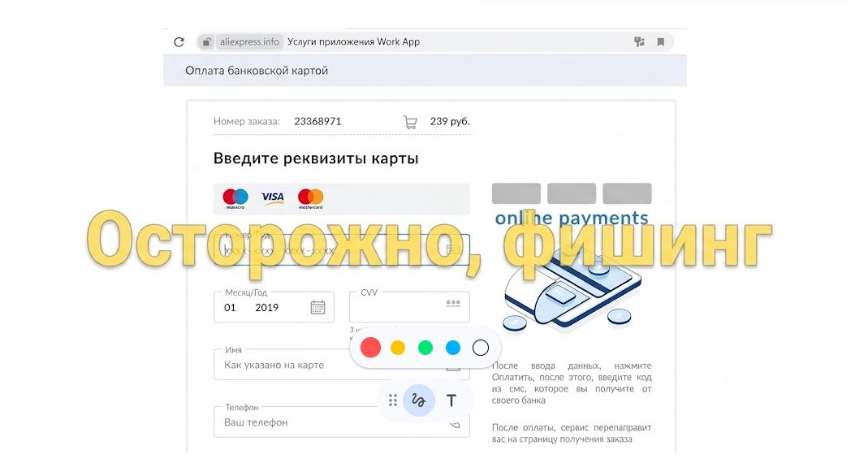Focus the Телефон field placeholder Ваш телефон
868x476 pixels.
pos(256,422)
